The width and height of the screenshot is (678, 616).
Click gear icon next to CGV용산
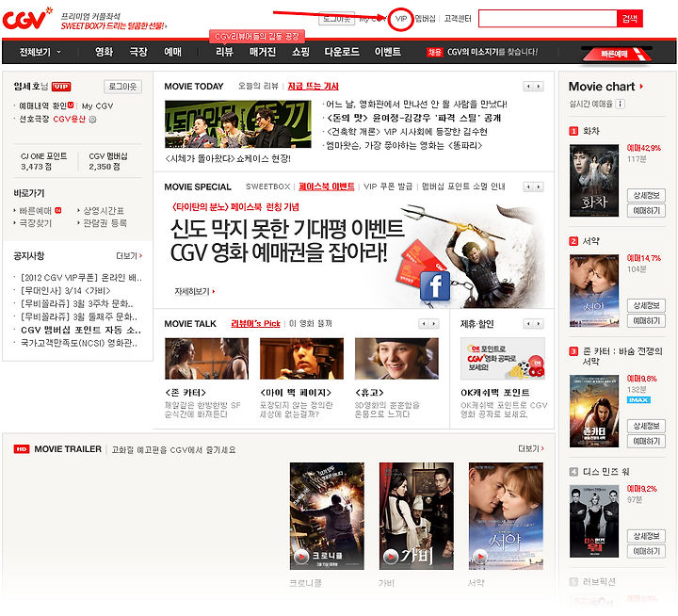[x=92, y=119]
